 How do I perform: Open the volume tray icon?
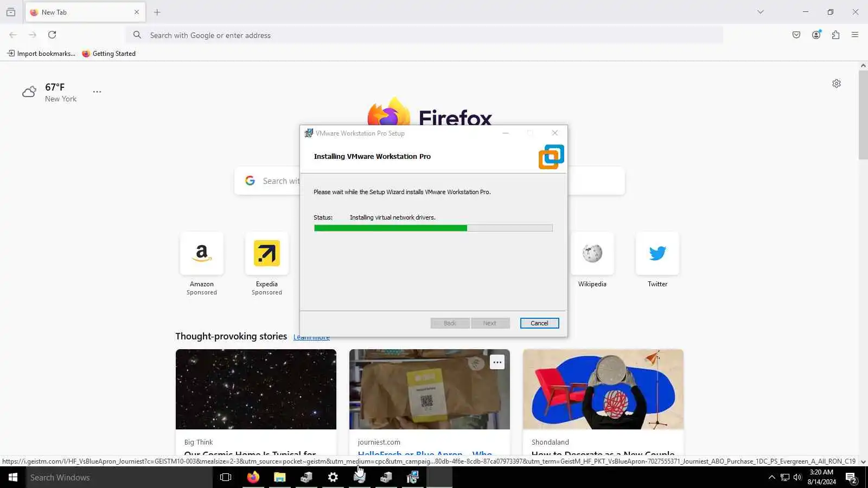797,477
